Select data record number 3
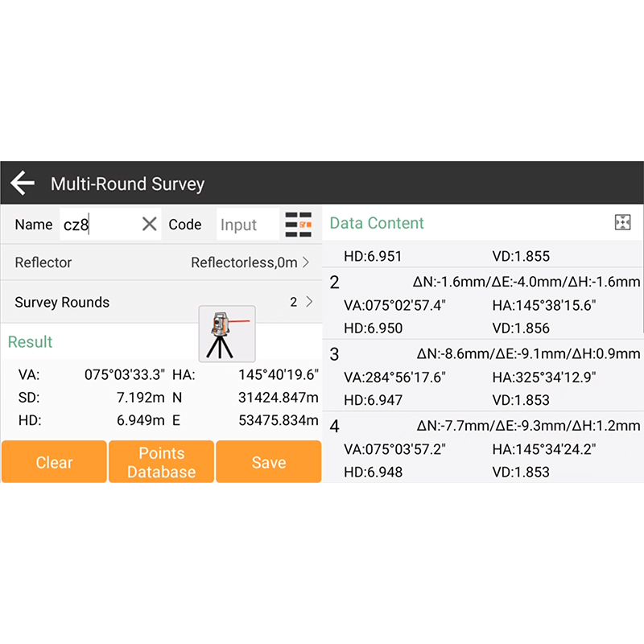The image size is (644, 644). (x=483, y=377)
